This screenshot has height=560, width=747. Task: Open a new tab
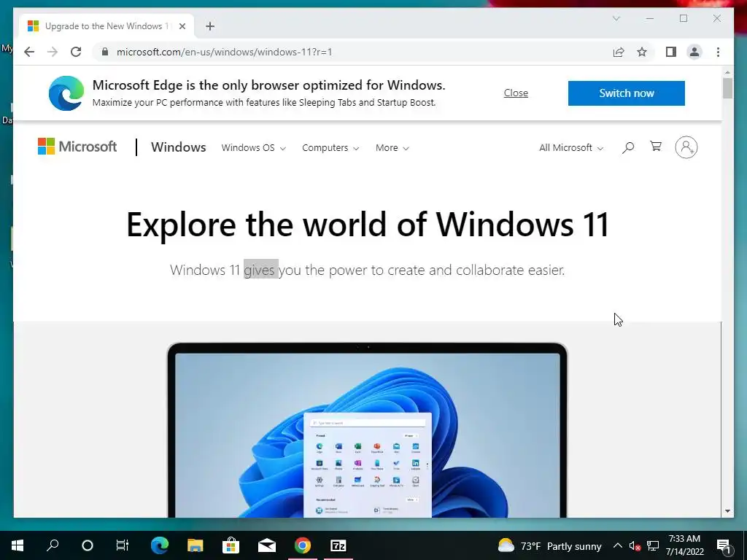click(210, 26)
